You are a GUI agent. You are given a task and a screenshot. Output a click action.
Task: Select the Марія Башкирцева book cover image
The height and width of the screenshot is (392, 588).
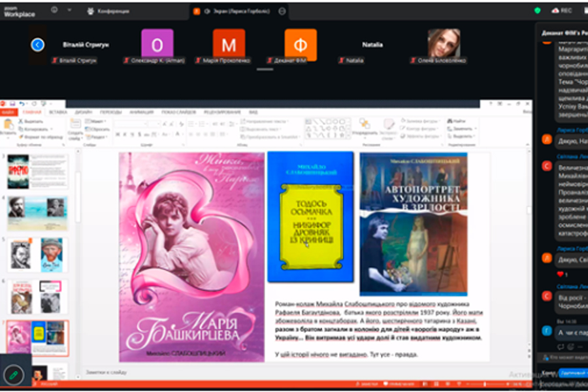pos(191,257)
